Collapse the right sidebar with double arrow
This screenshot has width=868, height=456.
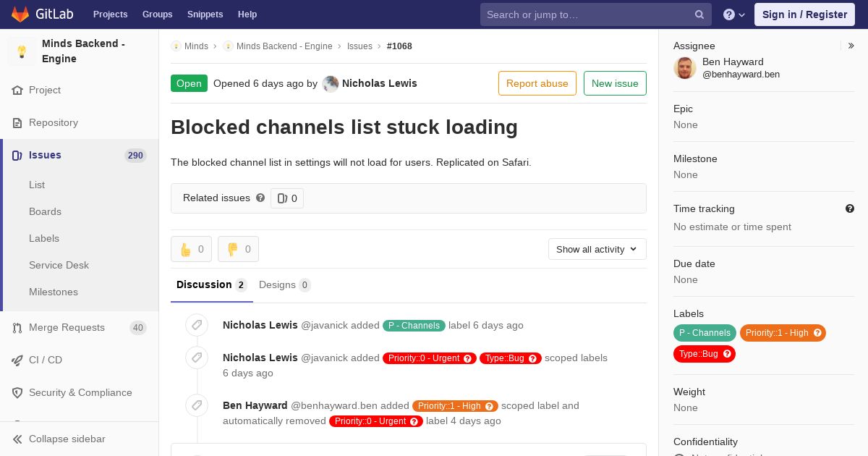tap(851, 46)
